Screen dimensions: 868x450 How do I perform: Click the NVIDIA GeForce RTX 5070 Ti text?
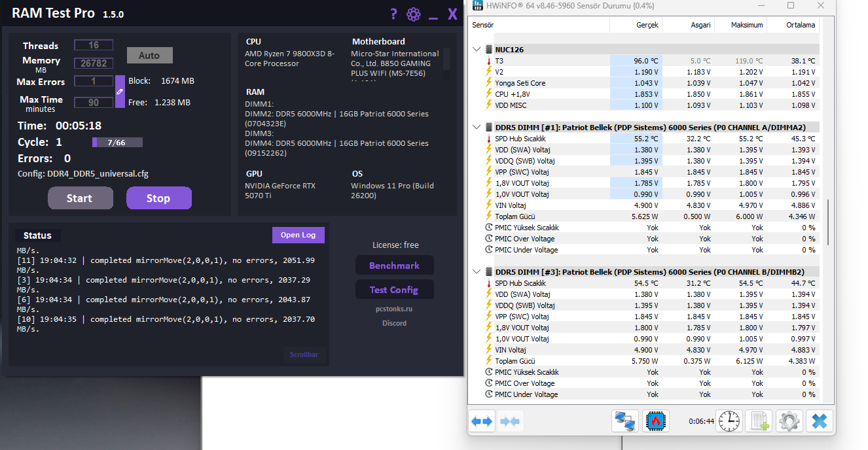[280, 190]
